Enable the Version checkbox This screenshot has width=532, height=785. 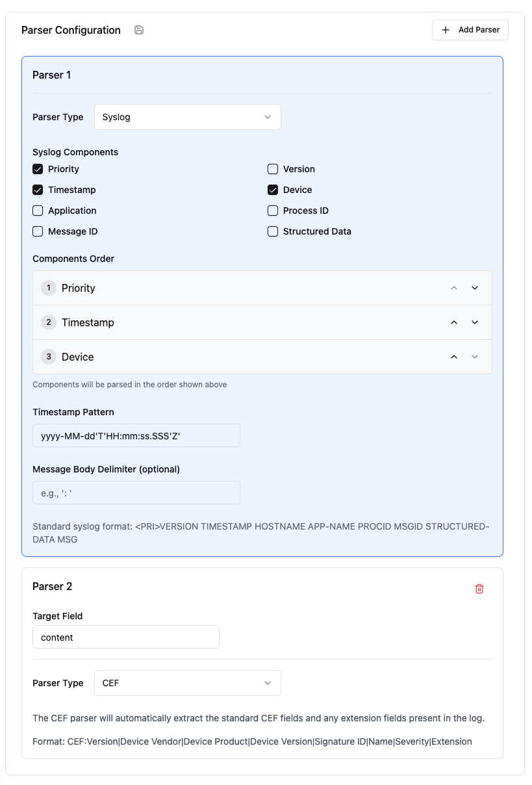[x=273, y=169]
